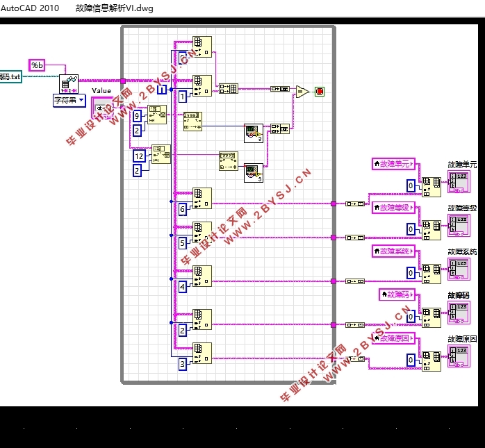Select the index constant 3
The image size is (485, 448).
click(183, 364)
